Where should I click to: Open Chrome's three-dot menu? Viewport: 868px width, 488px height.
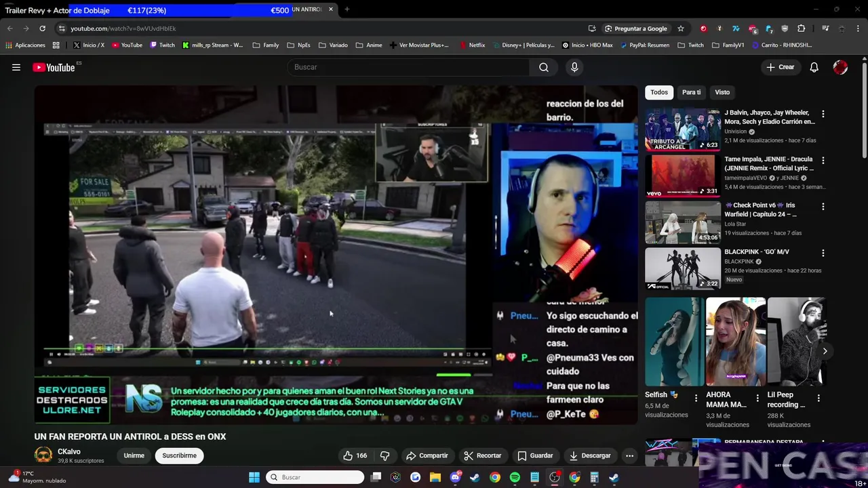[858, 28]
